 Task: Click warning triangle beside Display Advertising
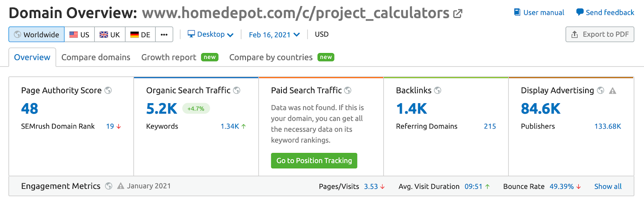coord(613,91)
